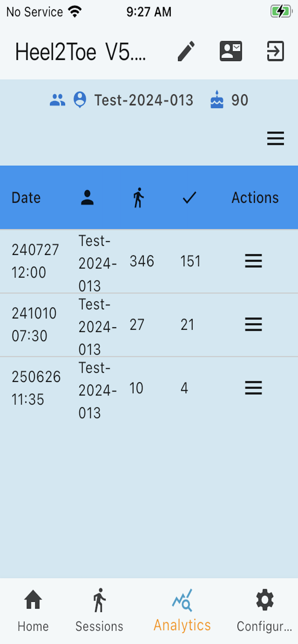Open the hamburger menu above the table
The height and width of the screenshot is (644, 298).
pos(275,138)
